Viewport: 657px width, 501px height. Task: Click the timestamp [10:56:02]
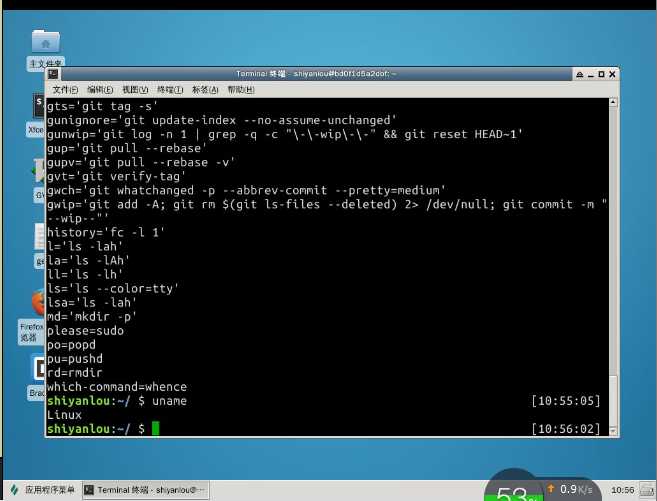pos(566,429)
